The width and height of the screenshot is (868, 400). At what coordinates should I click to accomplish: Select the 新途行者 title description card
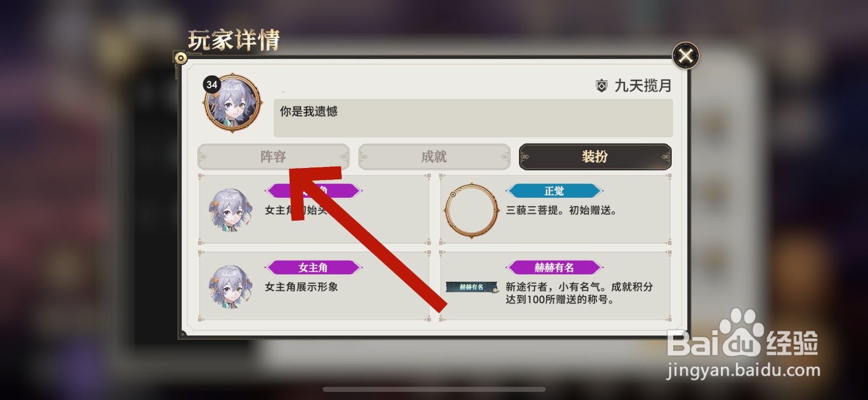(555, 286)
